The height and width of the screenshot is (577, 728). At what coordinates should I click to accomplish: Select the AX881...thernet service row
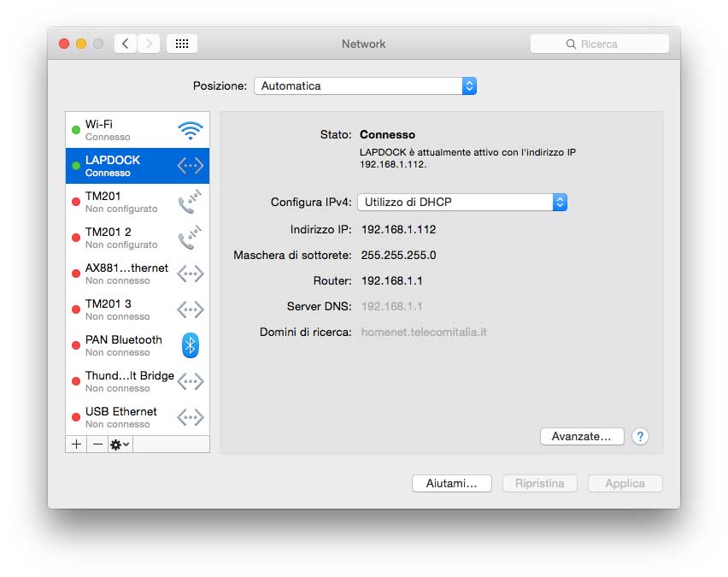[138, 274]
